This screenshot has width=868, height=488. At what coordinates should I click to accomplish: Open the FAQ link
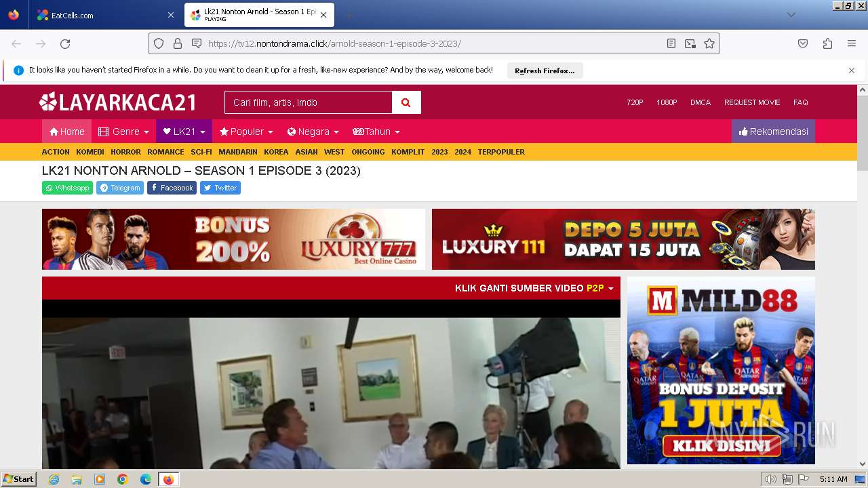(x=801, y=102)
